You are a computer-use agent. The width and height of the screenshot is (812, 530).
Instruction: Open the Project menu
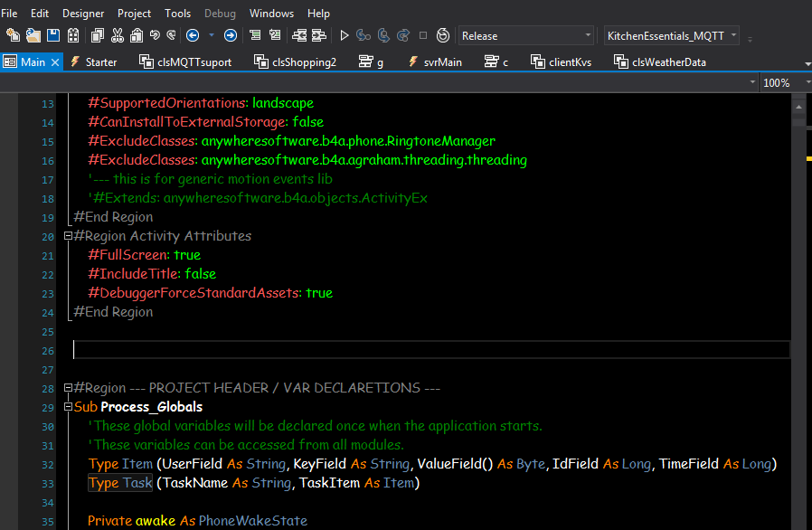click(134, 14)
